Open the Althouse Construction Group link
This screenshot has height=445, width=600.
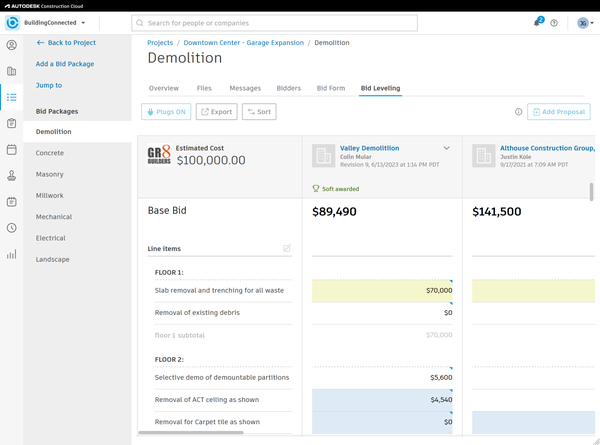[x=547, y=148]
